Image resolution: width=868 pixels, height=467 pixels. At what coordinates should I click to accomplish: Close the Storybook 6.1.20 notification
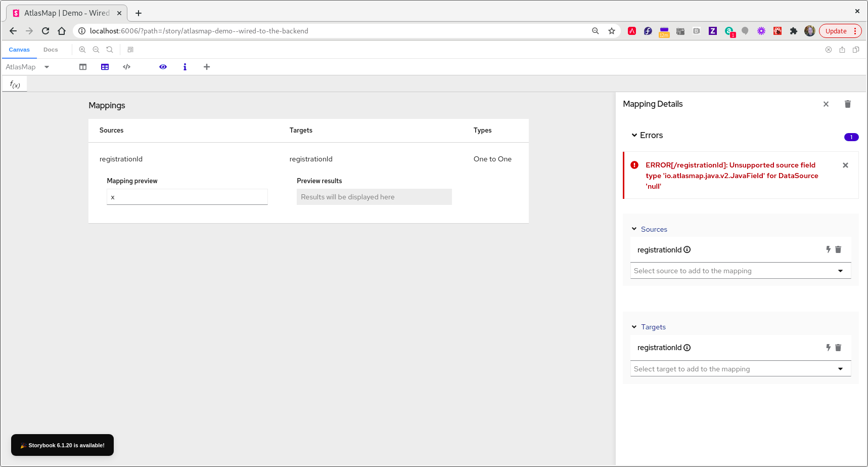[x=62, y=445]
